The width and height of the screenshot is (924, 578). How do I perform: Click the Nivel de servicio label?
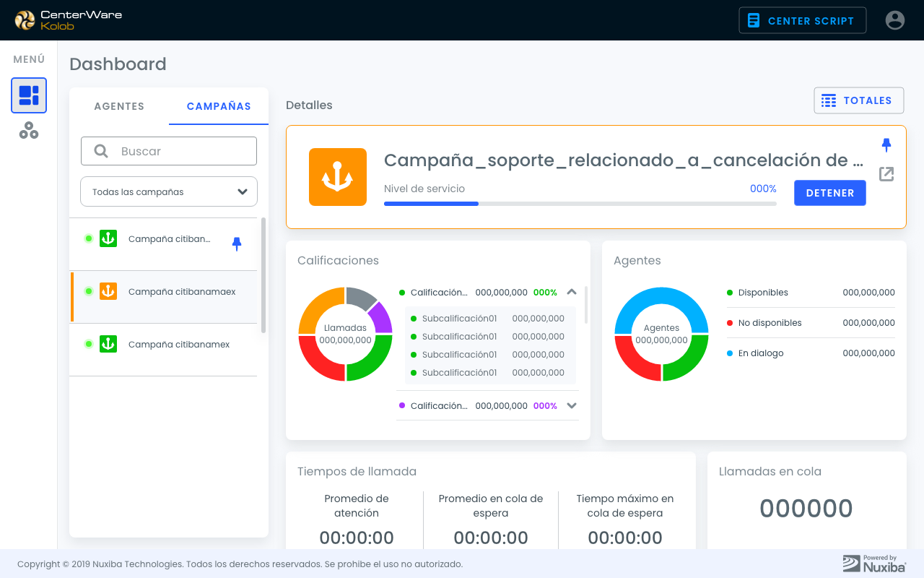(424, 189)
